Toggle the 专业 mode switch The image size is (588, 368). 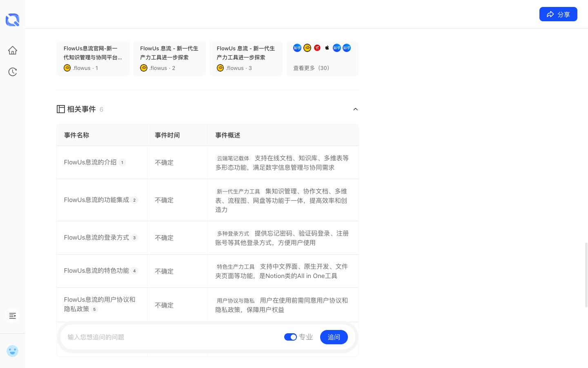(290, 337)
